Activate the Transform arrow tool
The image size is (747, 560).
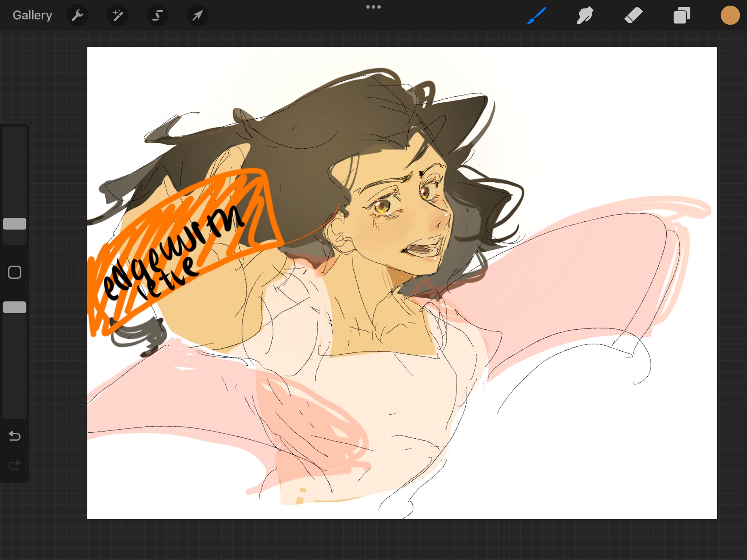197,15
